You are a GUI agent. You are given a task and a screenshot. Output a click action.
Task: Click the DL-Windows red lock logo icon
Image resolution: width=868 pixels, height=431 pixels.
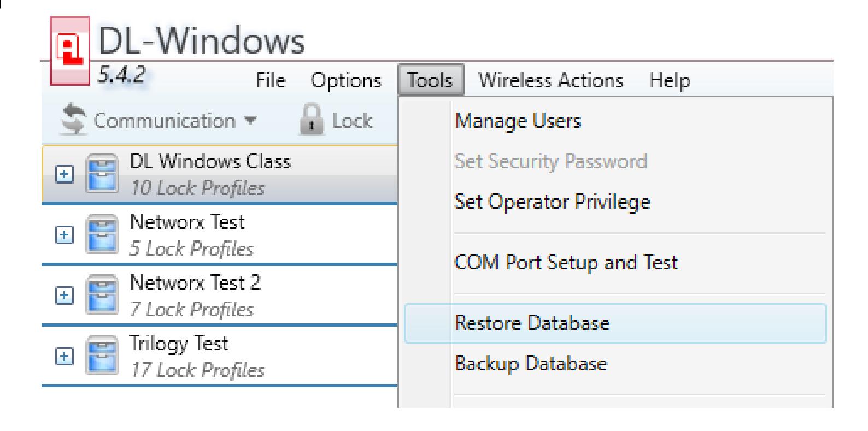coord(70,51)
